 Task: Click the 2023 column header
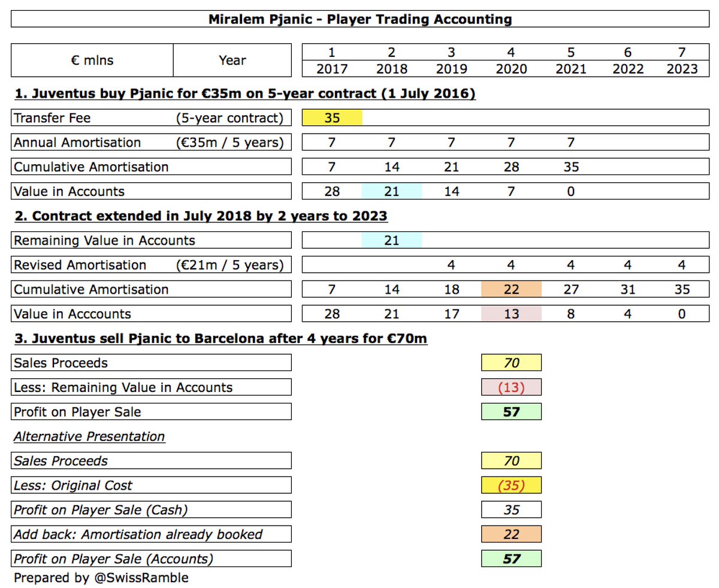682,68
